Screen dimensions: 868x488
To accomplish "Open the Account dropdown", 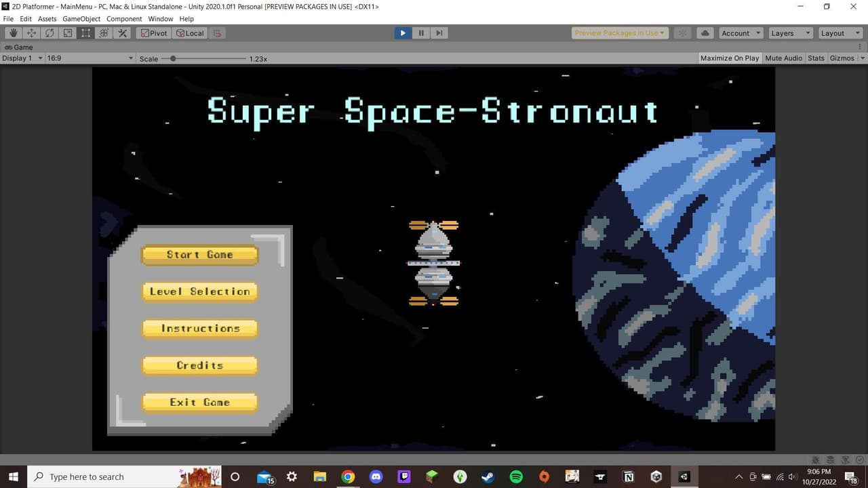I will pyautogui.click(x=740, y=33).
